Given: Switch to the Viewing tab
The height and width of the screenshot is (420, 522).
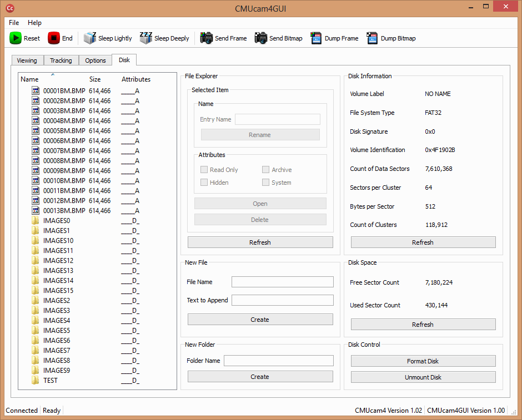Looking at the screenshot, I should coord(27,60).
